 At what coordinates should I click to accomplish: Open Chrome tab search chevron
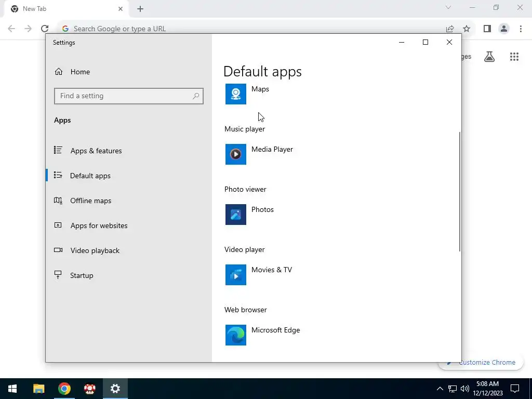point(448,7)
